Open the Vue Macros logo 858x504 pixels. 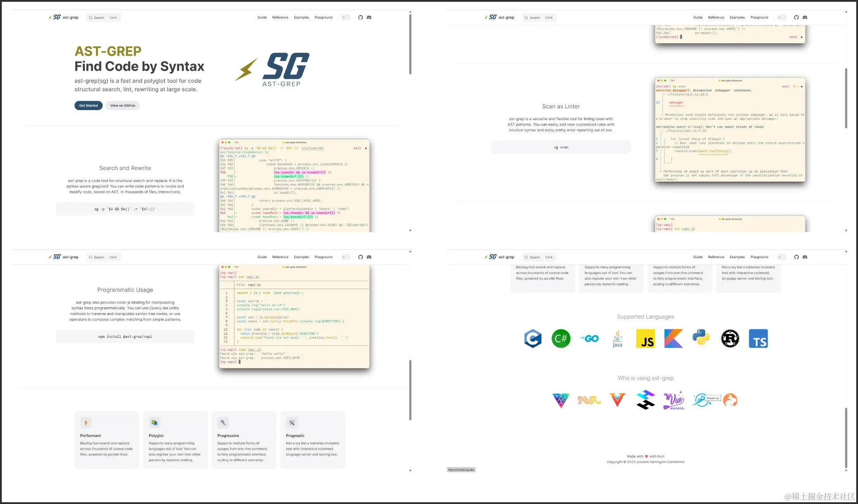click(x=674, y=401)
